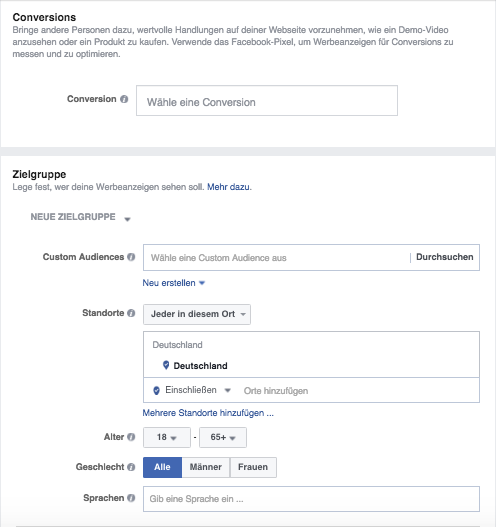Open the minimum age 18 dropdown
Screen dimensions: 496x527
(167, 437)
